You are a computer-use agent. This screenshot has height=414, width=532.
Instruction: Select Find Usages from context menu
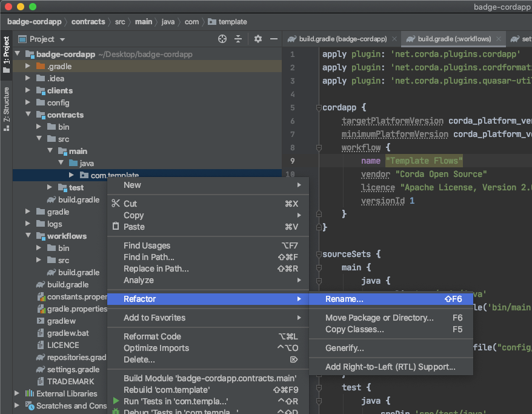(147, 245)
